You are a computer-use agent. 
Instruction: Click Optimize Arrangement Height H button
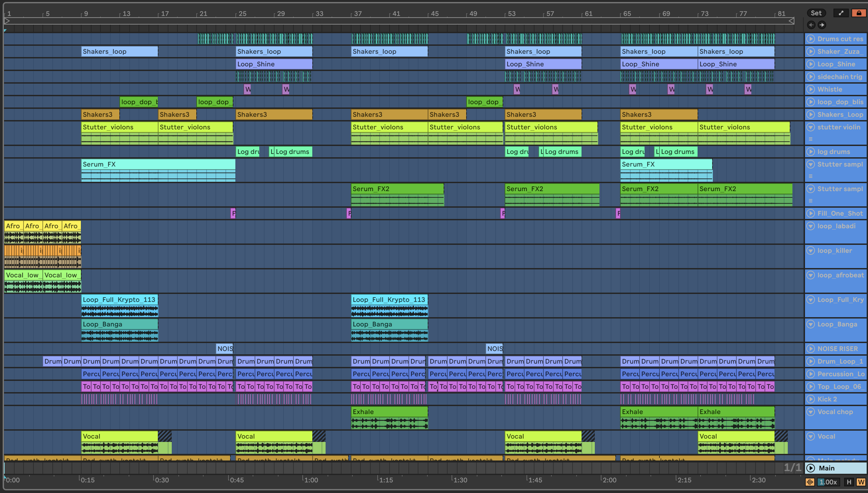coord(849,482)
